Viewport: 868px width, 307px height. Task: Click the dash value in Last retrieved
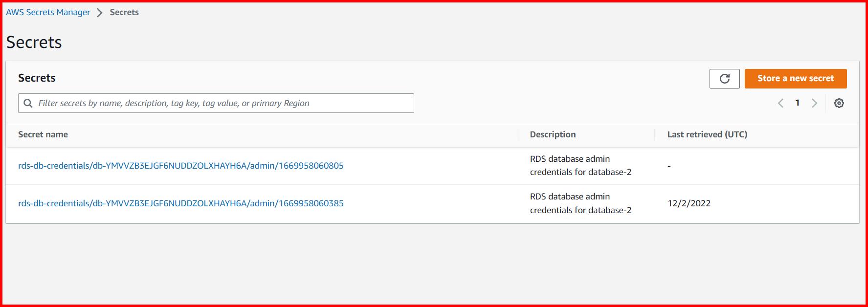click(x=669, y=166)
